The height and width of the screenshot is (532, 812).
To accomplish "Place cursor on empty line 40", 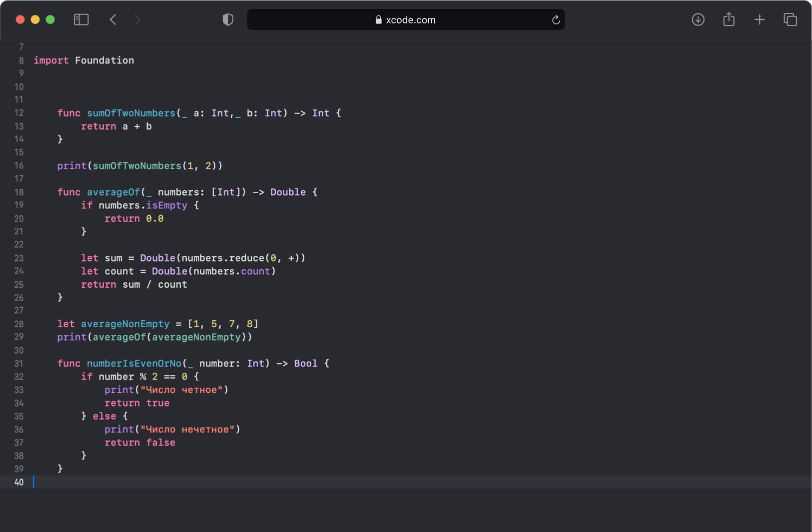I will click(x=406, y=482).
